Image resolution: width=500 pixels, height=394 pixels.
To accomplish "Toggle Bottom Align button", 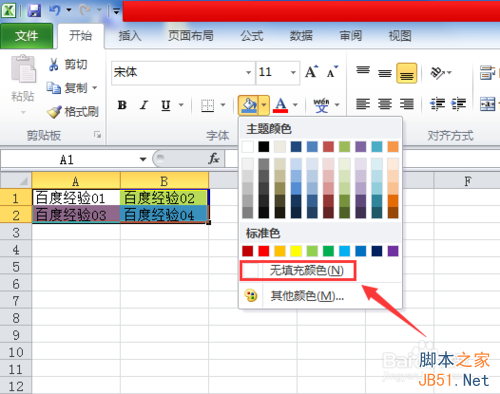I will (406, 73).
